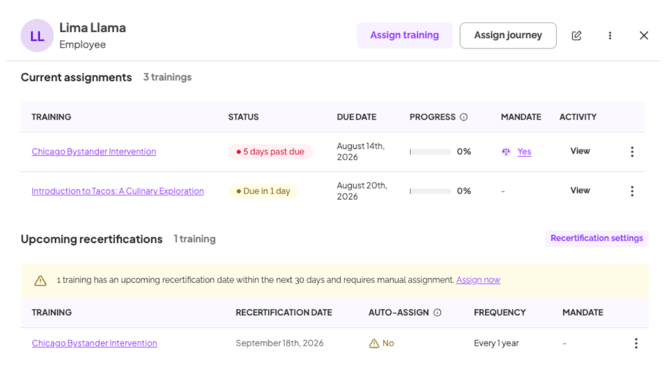Screen dimensions: 670x368
Task: Click the 5 days past due status badge
Action: 270,152
